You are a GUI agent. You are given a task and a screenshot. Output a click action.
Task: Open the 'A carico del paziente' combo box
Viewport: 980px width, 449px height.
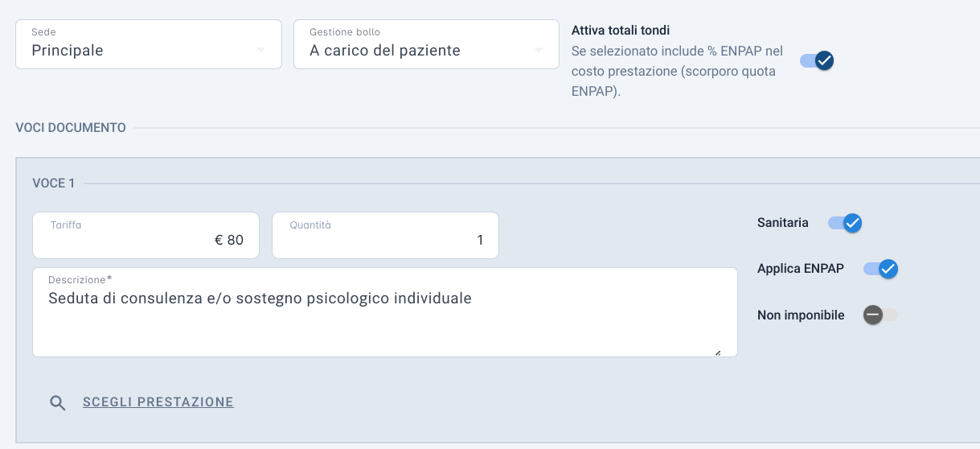pyautogui.click(x=426, y=44)
